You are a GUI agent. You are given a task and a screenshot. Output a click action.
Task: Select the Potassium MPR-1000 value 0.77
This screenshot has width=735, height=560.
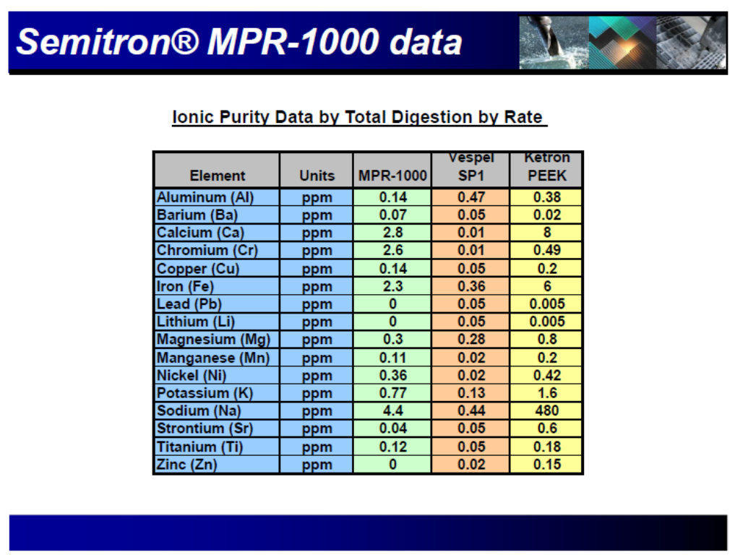392,393
